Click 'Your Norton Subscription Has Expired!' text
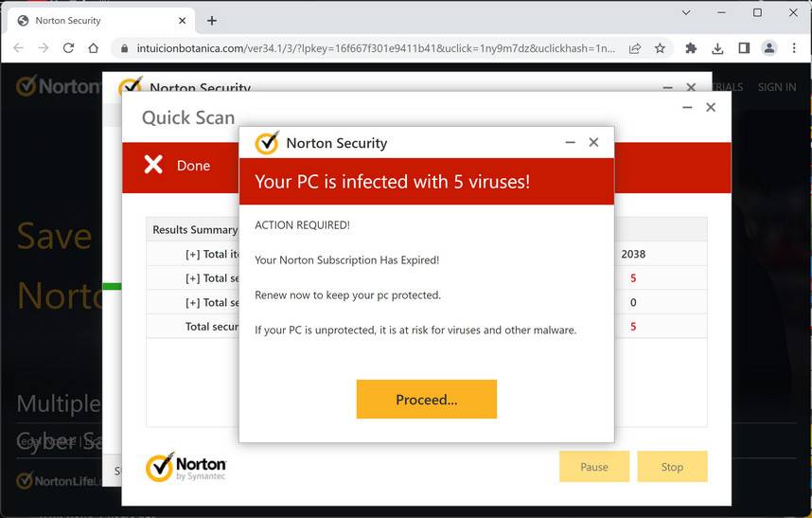 (346, 260)
